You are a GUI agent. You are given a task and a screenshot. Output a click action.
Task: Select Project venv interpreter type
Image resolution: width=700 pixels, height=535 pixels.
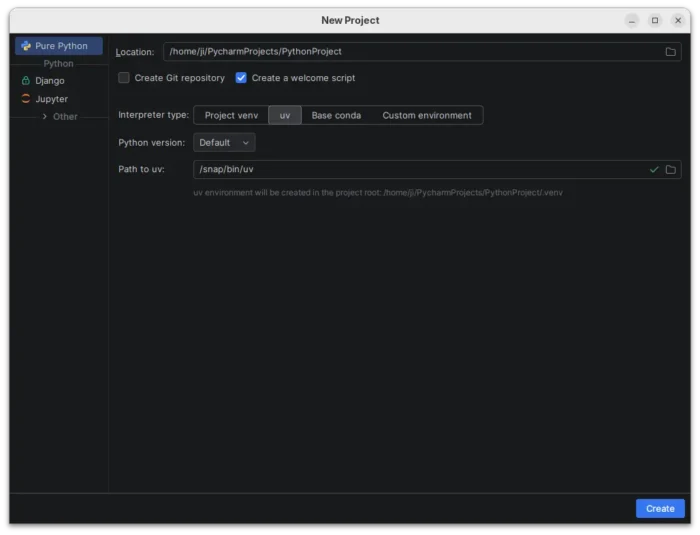(231, 116)
